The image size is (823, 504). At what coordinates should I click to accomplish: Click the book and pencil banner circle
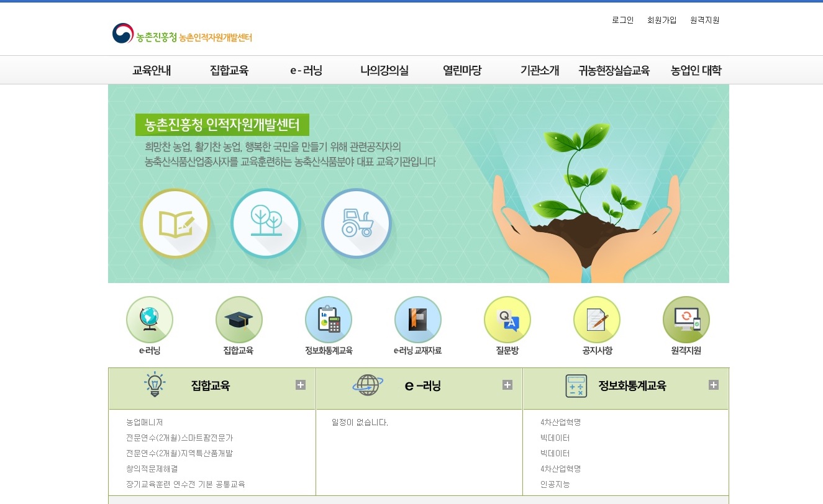point(175,223)
